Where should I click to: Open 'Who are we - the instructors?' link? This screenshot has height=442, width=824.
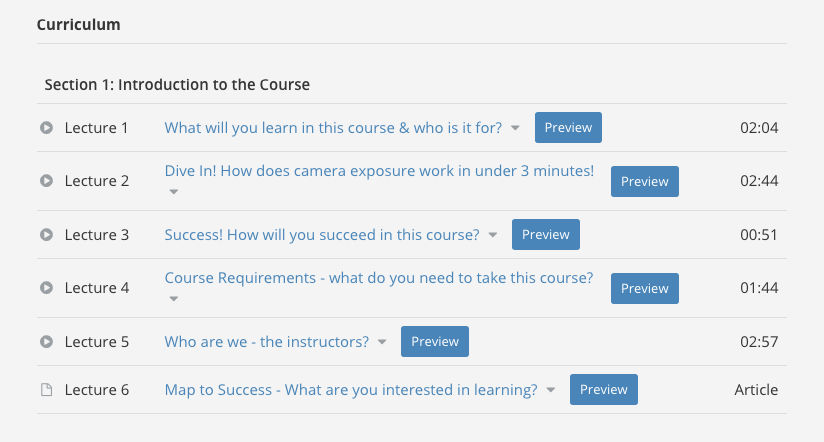click(x=266, y=342)
